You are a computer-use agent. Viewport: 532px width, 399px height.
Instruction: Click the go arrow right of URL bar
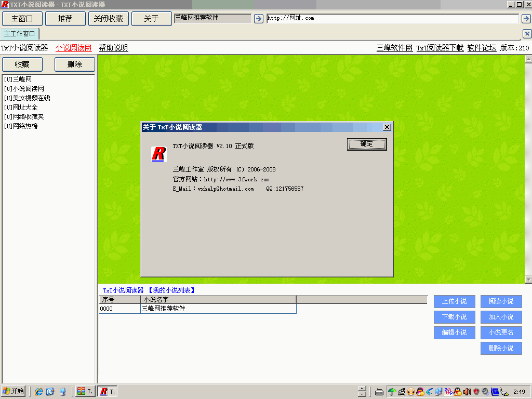(x=526, y=19)
